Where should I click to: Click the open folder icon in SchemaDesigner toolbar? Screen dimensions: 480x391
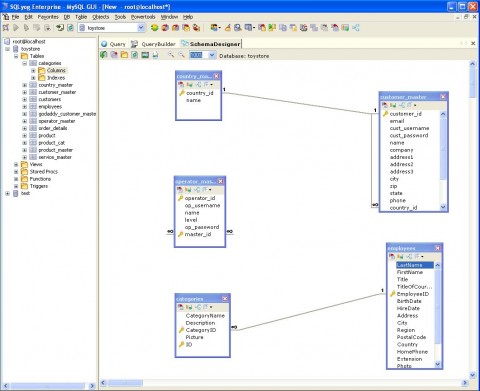124,55
